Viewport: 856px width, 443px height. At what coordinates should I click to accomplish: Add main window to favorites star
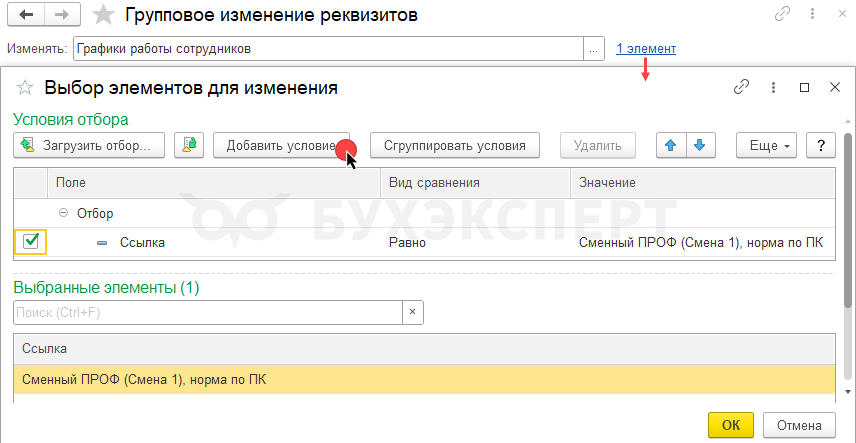click(102, 15)
